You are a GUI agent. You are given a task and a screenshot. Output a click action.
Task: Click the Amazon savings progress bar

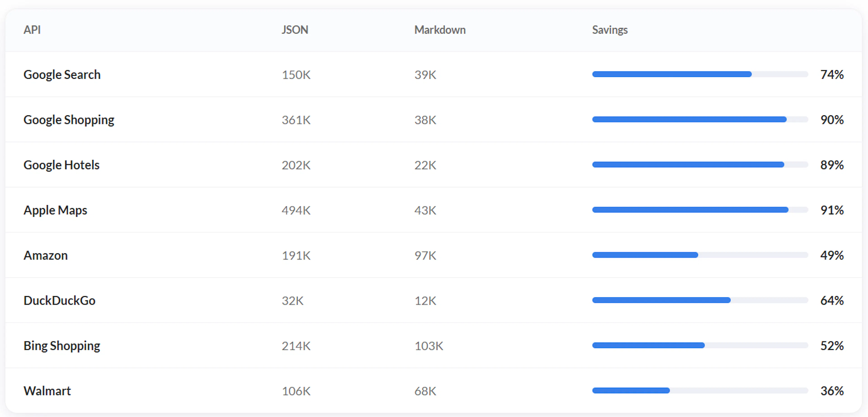coord(700,255)
